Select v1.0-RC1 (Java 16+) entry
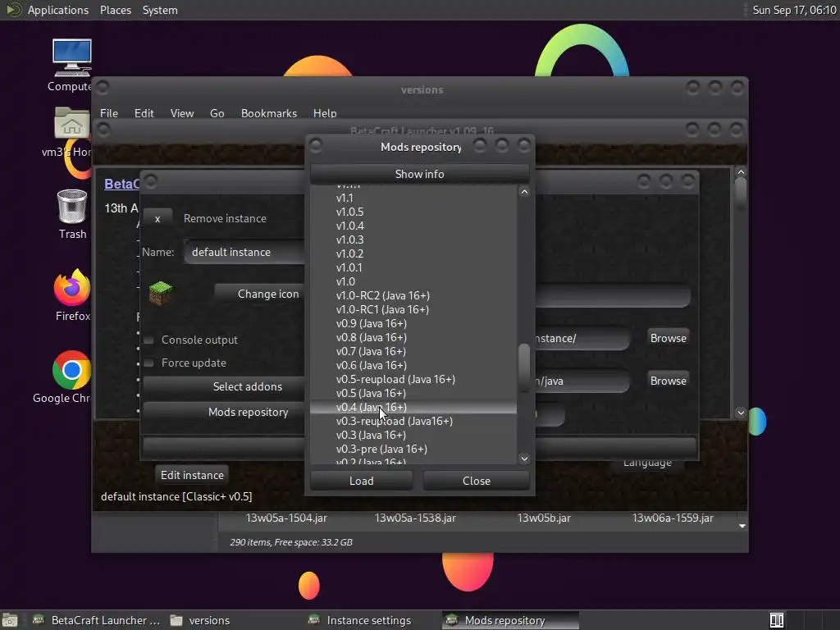840x630 pixels. coord(413,309)
